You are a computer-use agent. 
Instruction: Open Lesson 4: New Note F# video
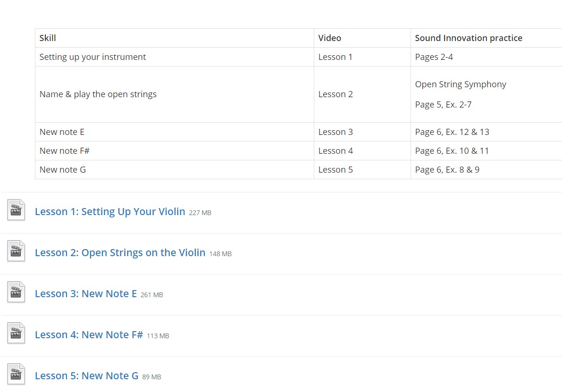coord(89,334)
